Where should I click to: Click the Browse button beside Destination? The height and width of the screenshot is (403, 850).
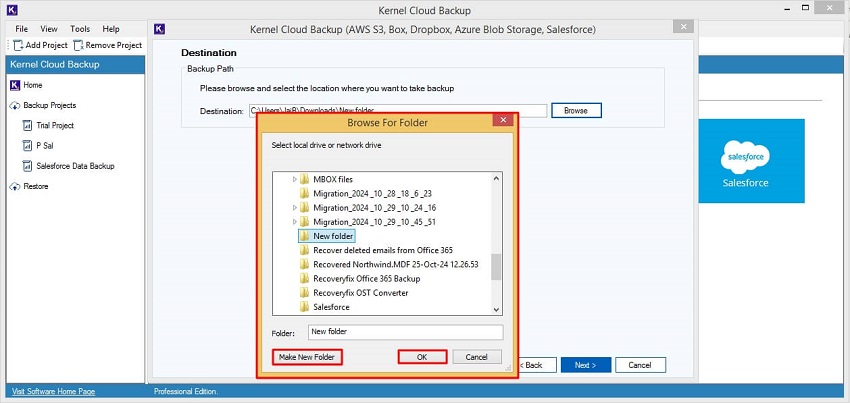coord(576,110)
